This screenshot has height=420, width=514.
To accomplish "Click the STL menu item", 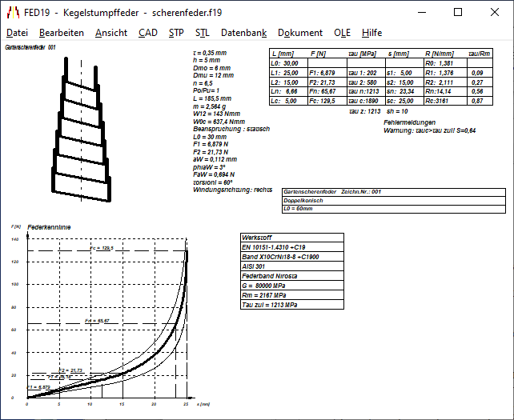I will click(203, 33).
